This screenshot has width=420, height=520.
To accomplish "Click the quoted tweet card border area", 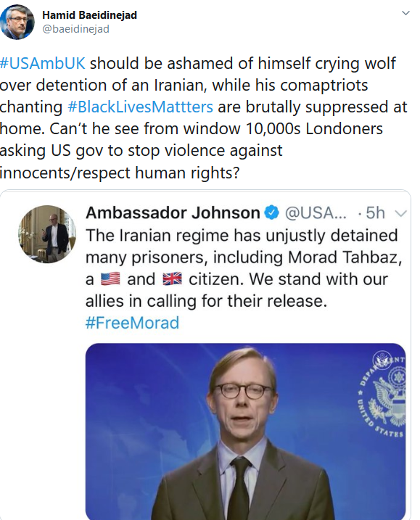I will click(205, 355).
